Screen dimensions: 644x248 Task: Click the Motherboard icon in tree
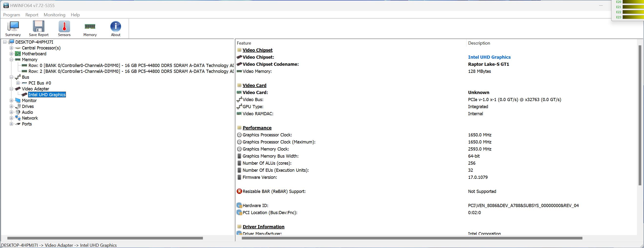(x=18, y=54)
